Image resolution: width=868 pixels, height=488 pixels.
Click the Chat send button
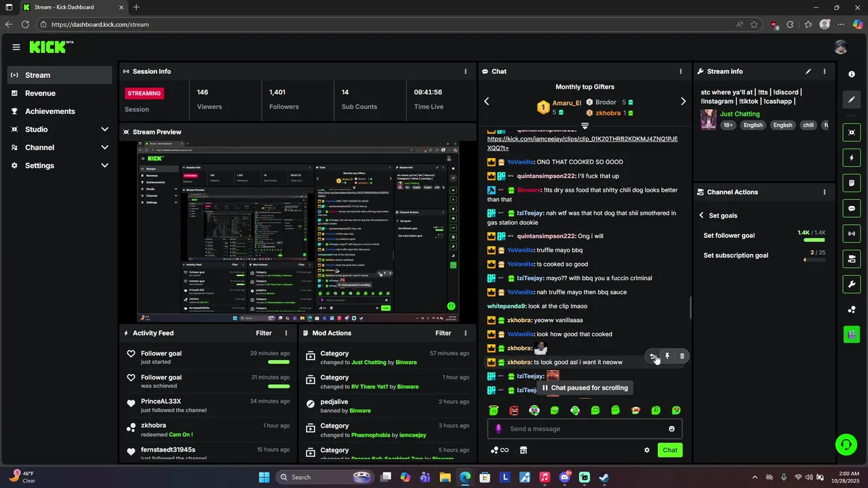pyautogui.click(x=670, y=450)
